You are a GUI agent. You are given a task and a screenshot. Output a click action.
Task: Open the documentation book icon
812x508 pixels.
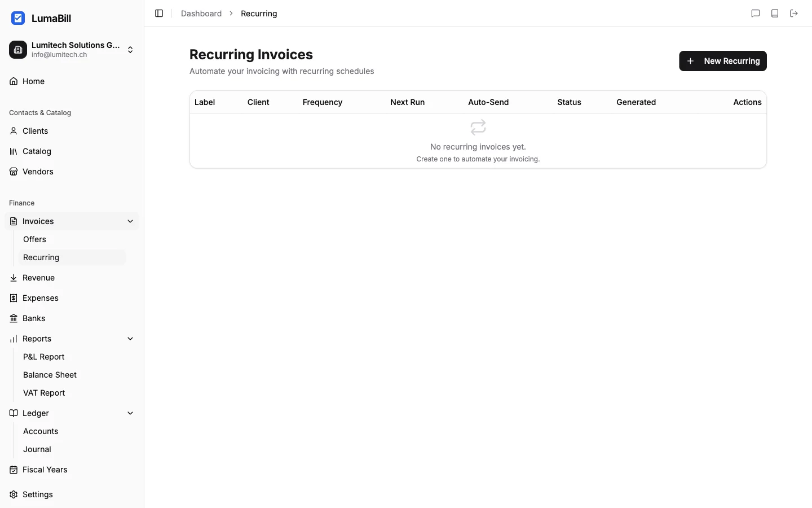click(x=774, y=14)
